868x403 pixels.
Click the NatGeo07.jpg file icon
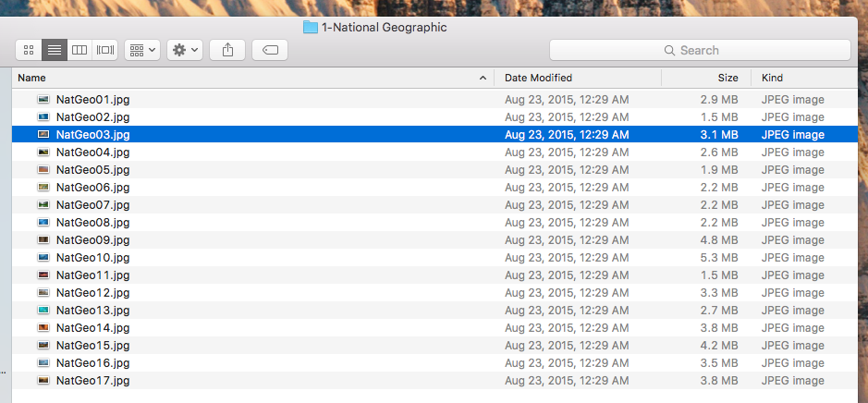point(43,204)
